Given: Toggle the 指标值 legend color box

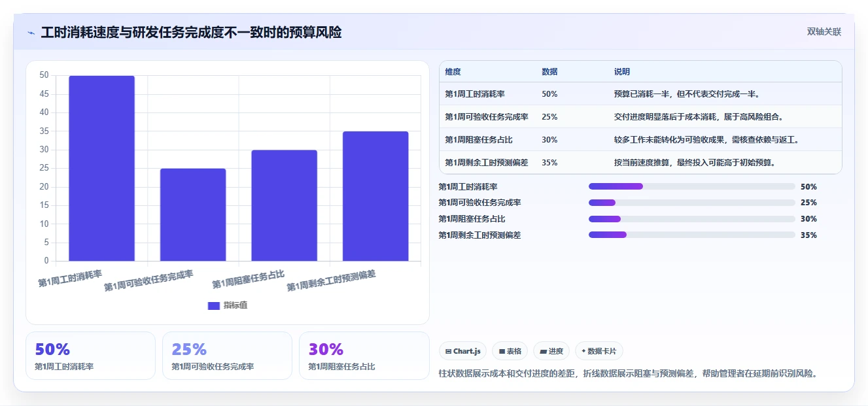Looking at the screenshot, I should click(x=213, y=305).
